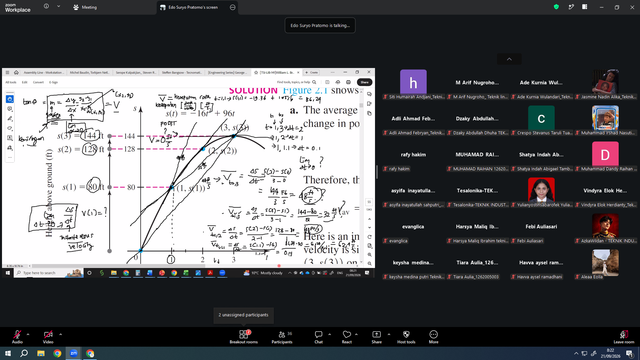
Task: Click the Home icon in shared Acrobat
Action: pos(16,72)
